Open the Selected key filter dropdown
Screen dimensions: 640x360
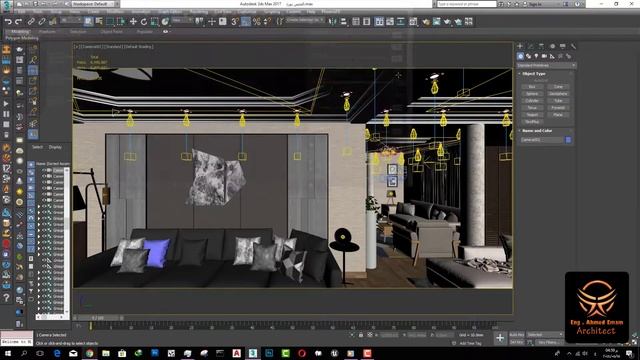544,335
